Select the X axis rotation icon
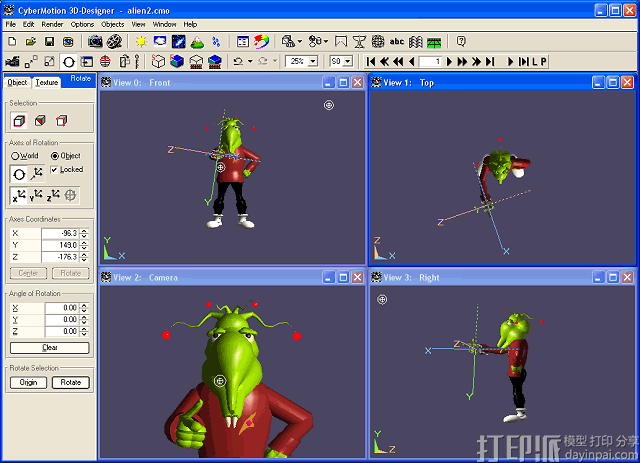 [x=18, y=196]
